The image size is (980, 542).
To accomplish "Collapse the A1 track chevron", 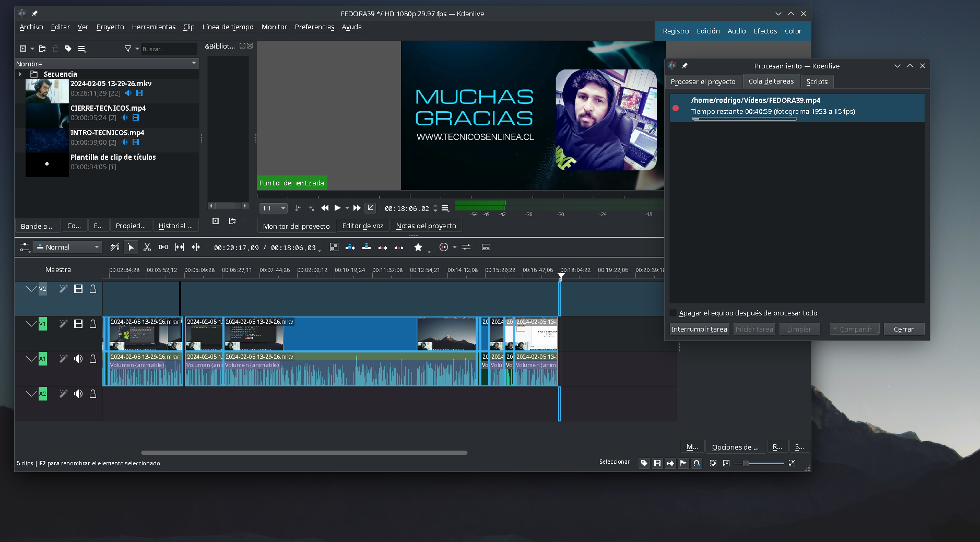I will click(x=31, y=359).
